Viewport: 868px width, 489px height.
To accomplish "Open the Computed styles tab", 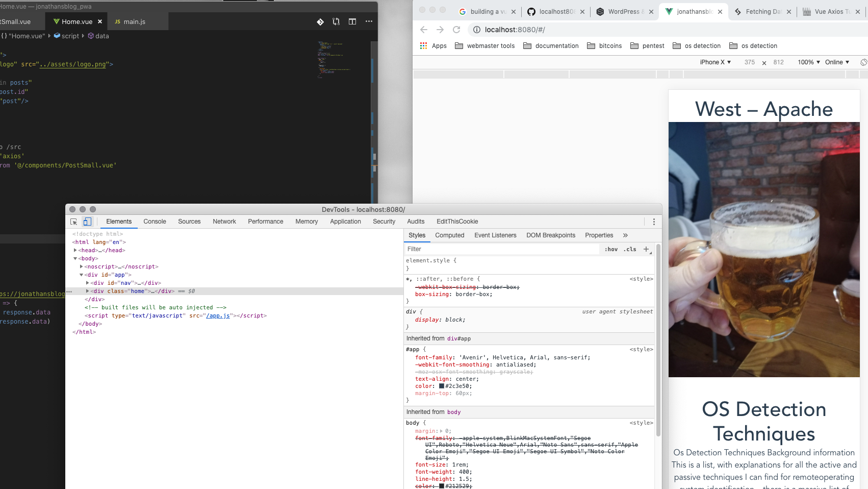I will pos(449,235).
